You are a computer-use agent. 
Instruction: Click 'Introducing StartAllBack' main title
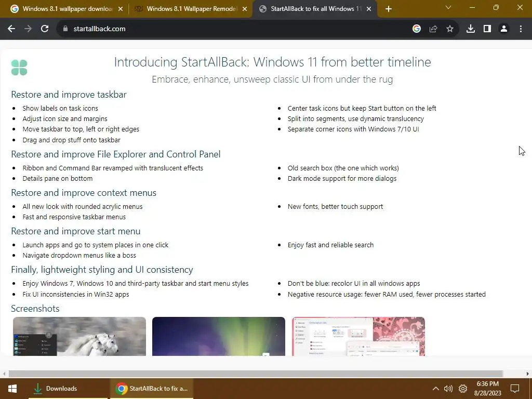click(272, 62)
